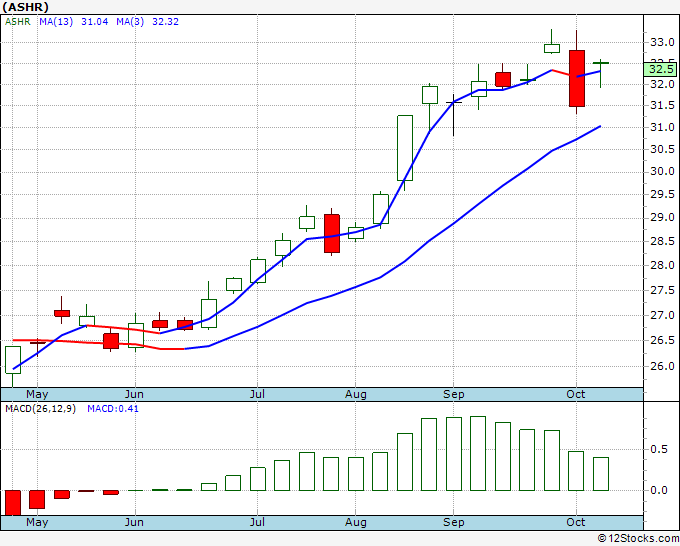The width and height of the screenshot is (680, 546).
Task: Click the 26.5 price axis label
Action: click(x=662, y=340)
